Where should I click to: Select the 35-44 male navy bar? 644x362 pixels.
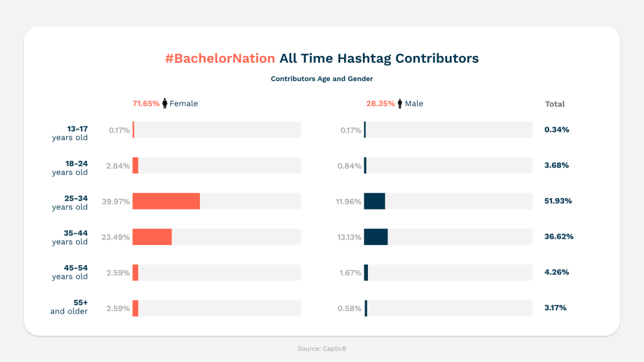(x=376, y=237)
